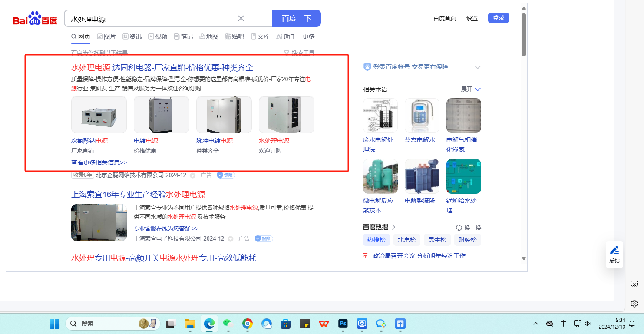The image size is (644, 334).
Task: Open the 视频 tab
Action: click(158, 36)
